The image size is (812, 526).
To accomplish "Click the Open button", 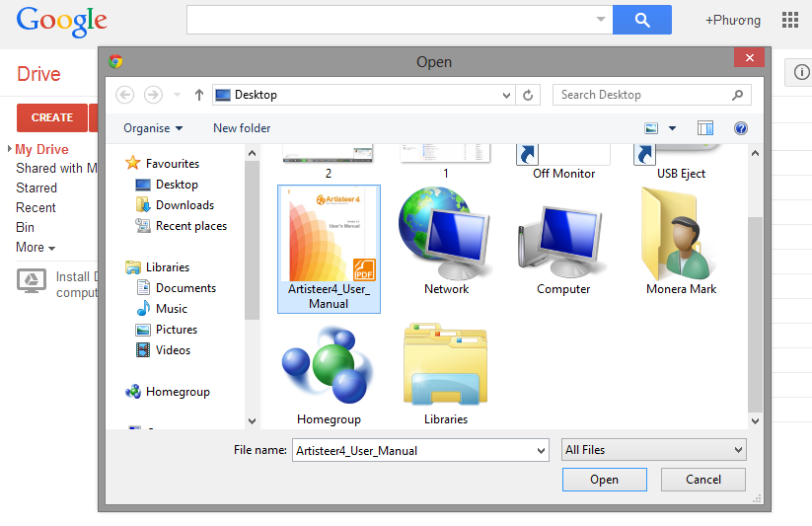I will pos(605,480).
